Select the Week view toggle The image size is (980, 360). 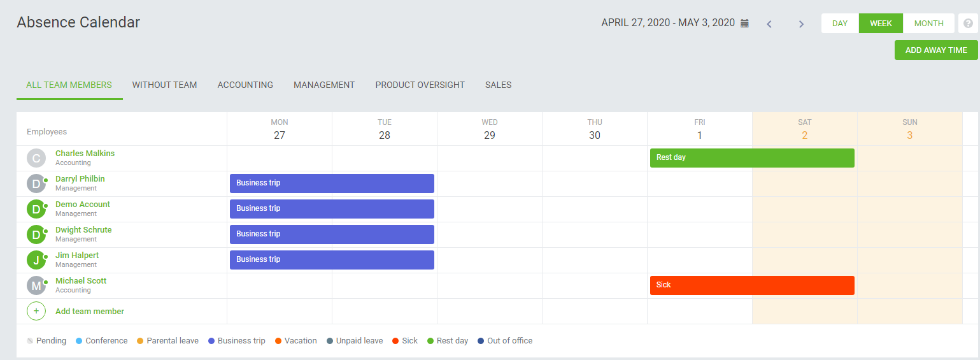pyautogui.click(x=881, y=24)
